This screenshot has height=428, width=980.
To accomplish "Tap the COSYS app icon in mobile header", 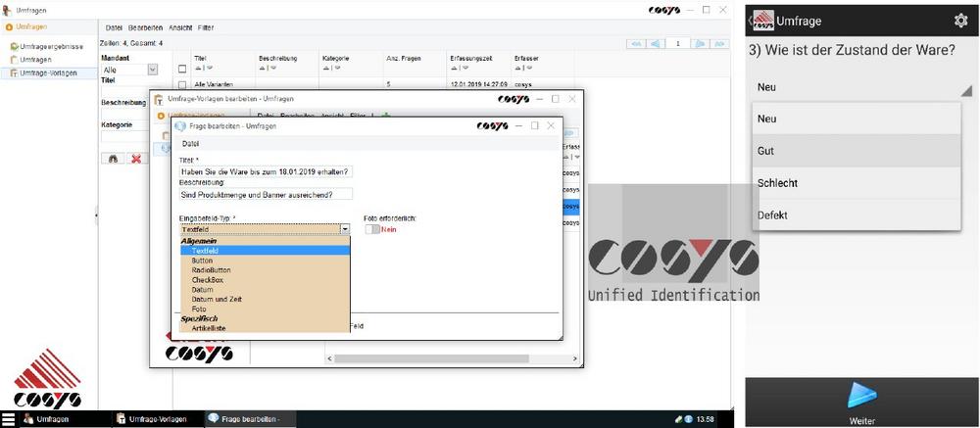I will [x=762, y=21].
